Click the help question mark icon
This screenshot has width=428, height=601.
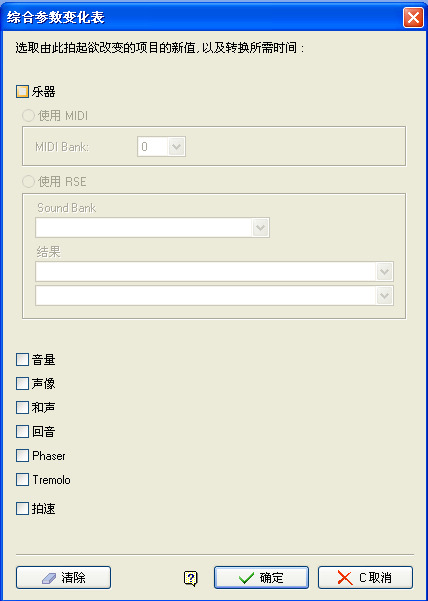190,578
